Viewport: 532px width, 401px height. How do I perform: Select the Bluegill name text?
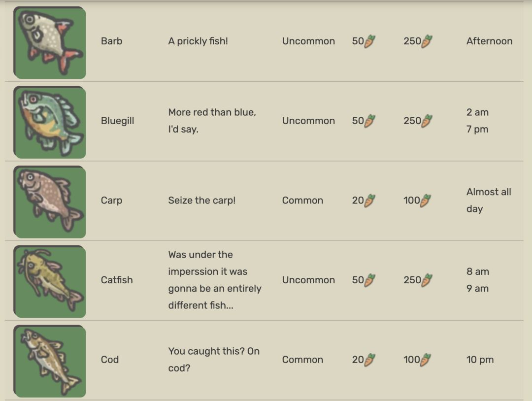tap(117, 121)
